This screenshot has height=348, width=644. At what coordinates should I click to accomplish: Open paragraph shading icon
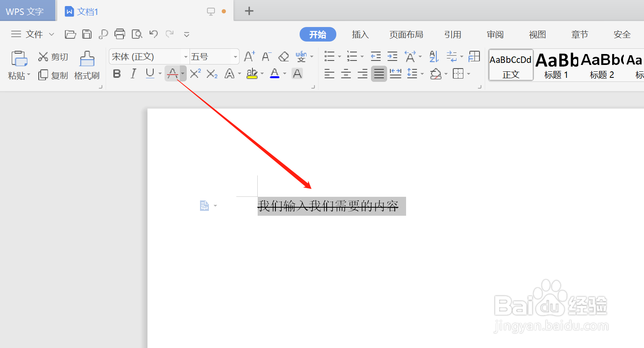tap(436, 74)
